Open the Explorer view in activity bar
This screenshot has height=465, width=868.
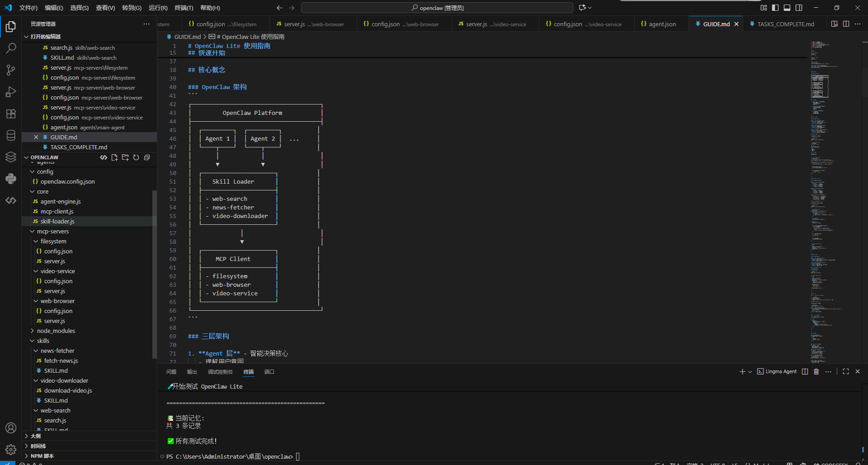11,27
